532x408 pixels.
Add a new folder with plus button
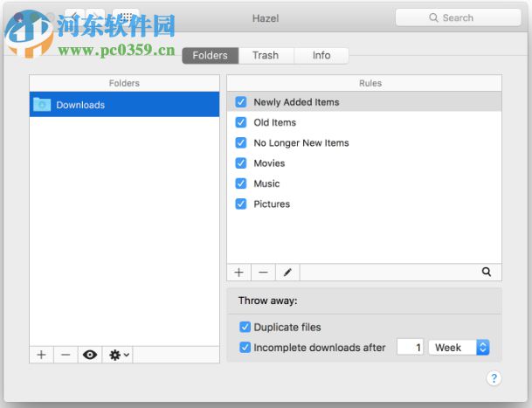(x=41, y=355)
